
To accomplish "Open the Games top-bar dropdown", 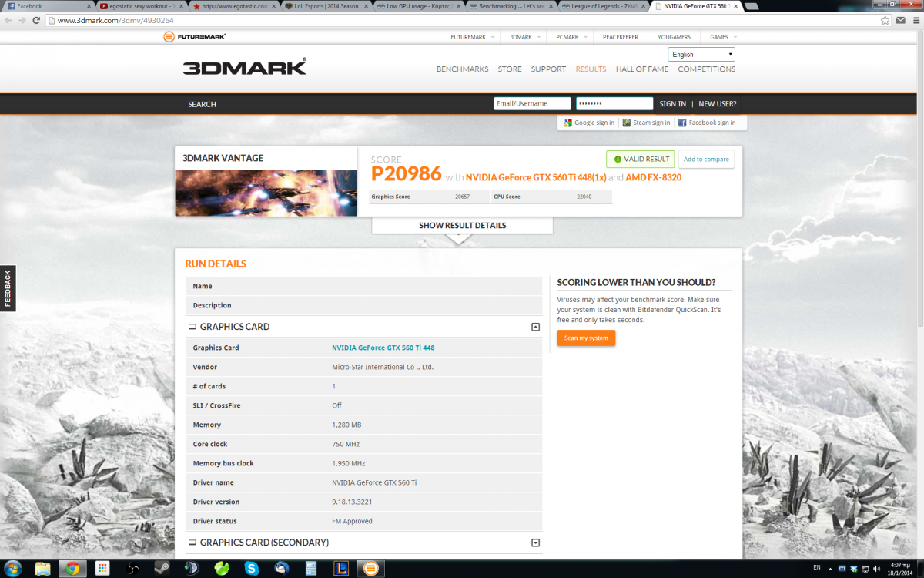I will 724,37.
